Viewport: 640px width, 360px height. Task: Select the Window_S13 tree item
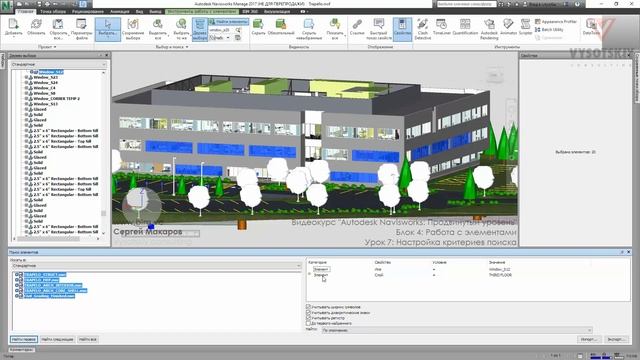[46, 104]
